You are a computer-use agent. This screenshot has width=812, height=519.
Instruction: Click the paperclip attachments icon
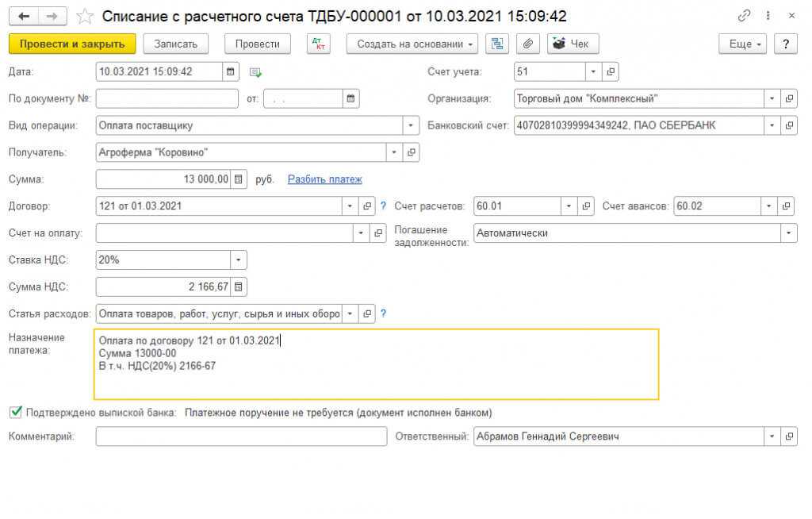pos(527,44)
